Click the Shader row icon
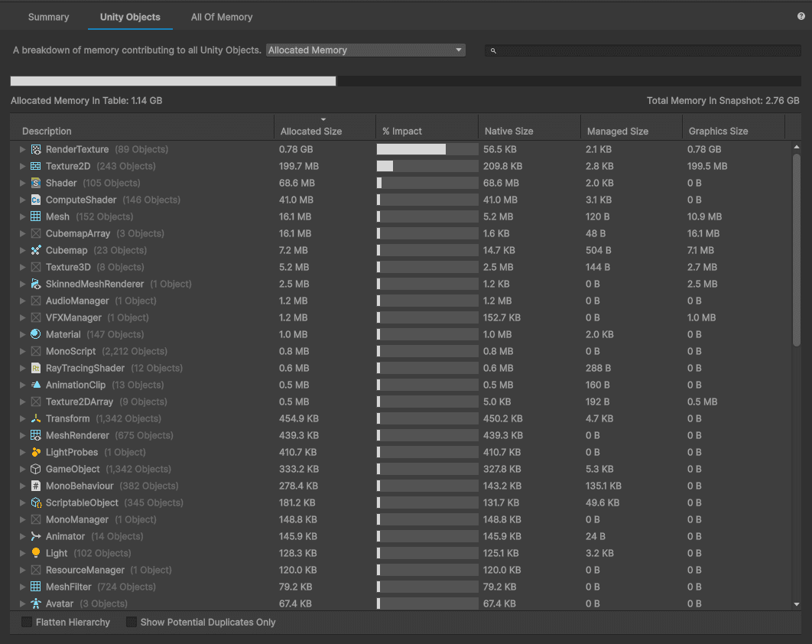This screenshot has width=812, height=644. click(x=36, y=183)
